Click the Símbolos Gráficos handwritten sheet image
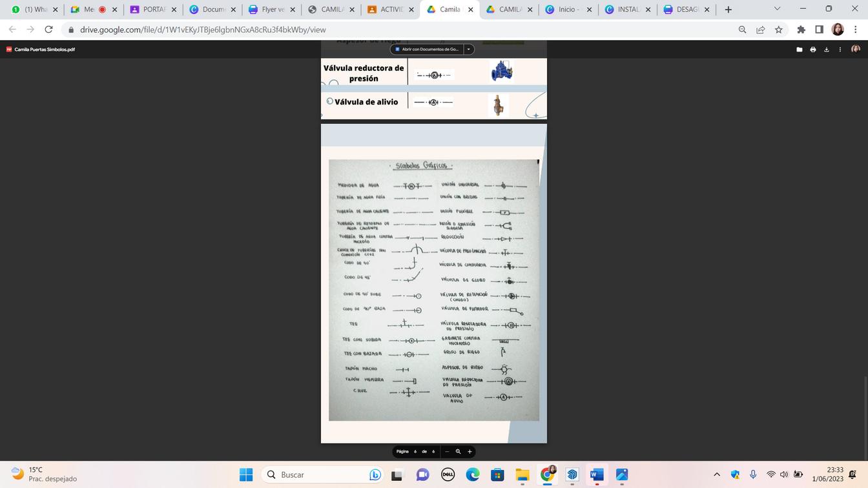The width and height of the screenshot is (868, 488). tap(434, 290)
